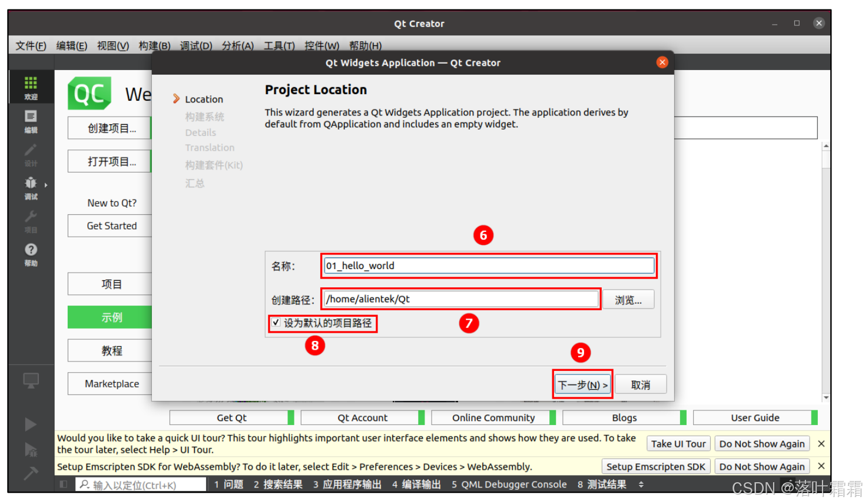Close the Qt Widgets Application dialog
The height and width of the screenshot is (504, 865).
[662, 62]
